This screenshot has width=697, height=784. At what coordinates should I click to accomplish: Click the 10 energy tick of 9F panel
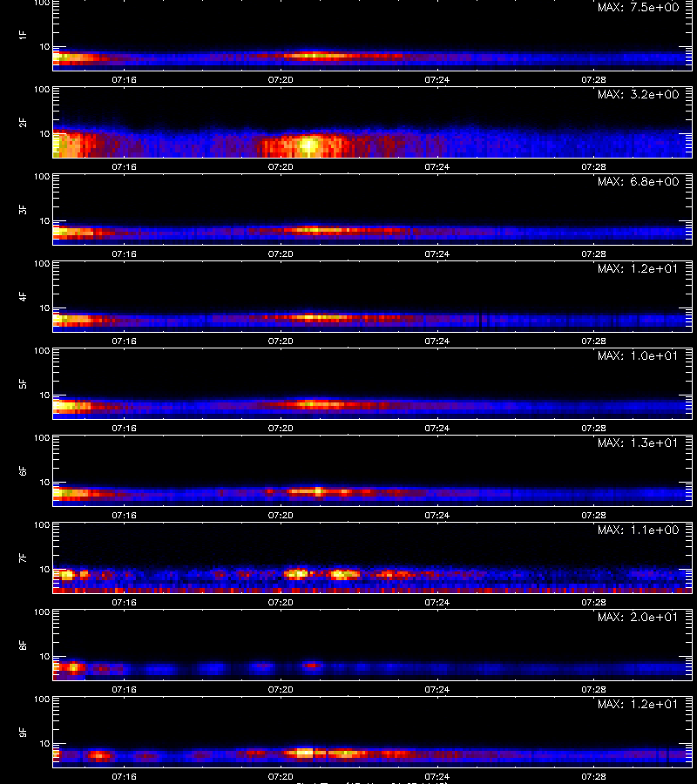tap(45, 744)
